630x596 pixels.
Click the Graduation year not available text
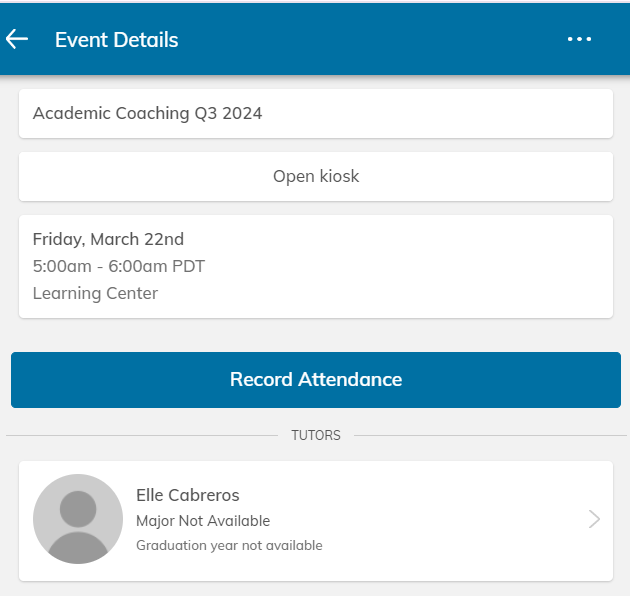point(229,545)
